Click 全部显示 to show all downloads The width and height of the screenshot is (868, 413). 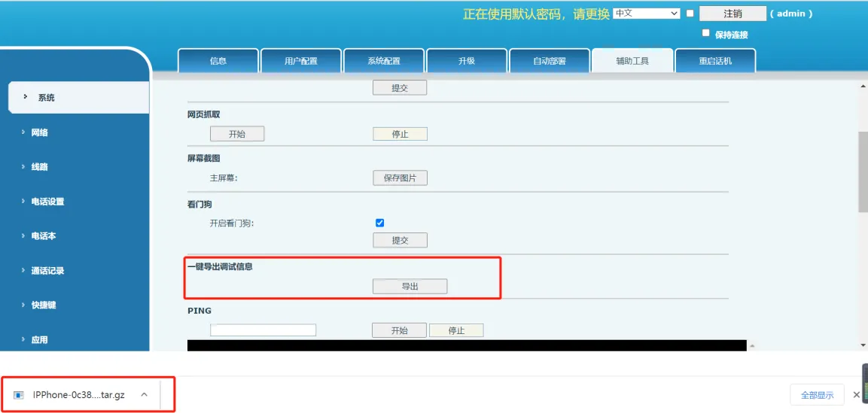tap(817, 395)
